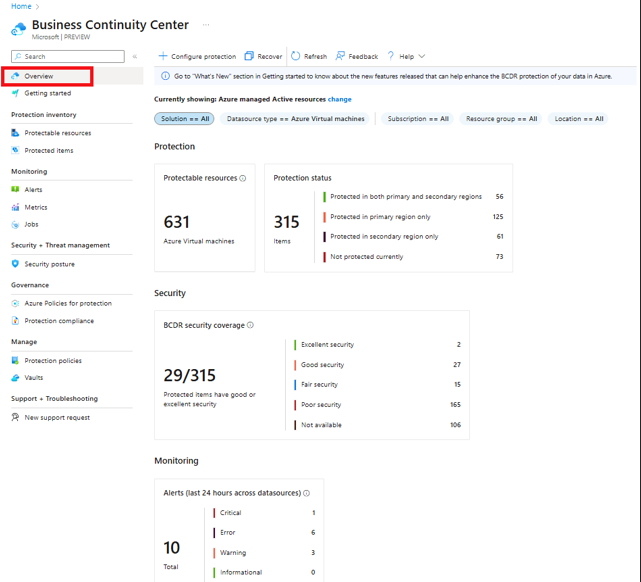The height and width of the screenshot is (582, 641).
Task: Click the sidebar Search input field
Action: (70, 57)
